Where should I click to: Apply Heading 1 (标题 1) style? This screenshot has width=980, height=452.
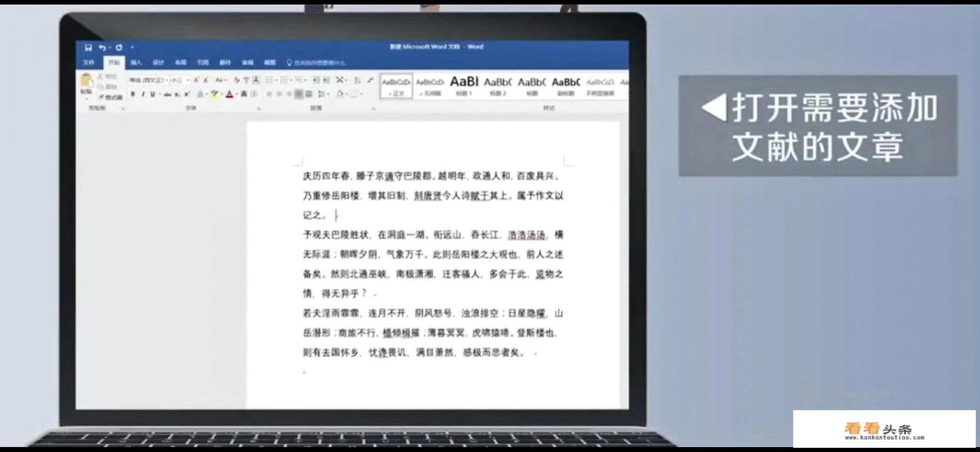pos(464,86)
